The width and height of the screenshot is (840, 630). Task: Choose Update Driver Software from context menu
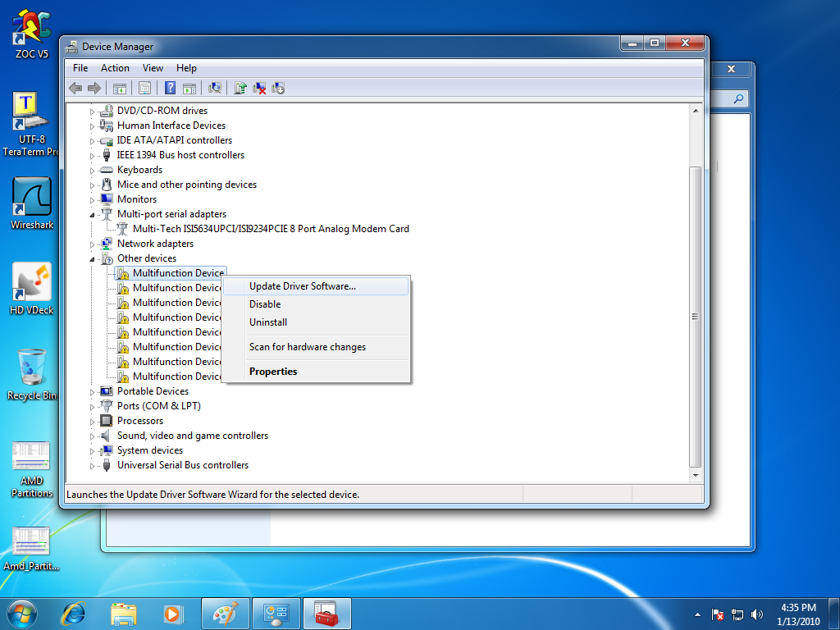[302, 286]
